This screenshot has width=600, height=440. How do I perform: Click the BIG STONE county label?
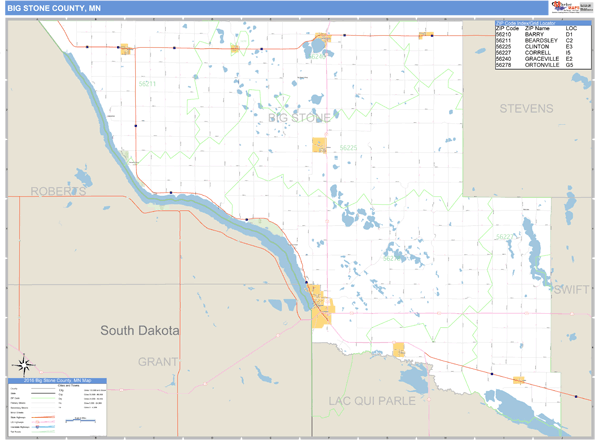click(x=300, y=118)
